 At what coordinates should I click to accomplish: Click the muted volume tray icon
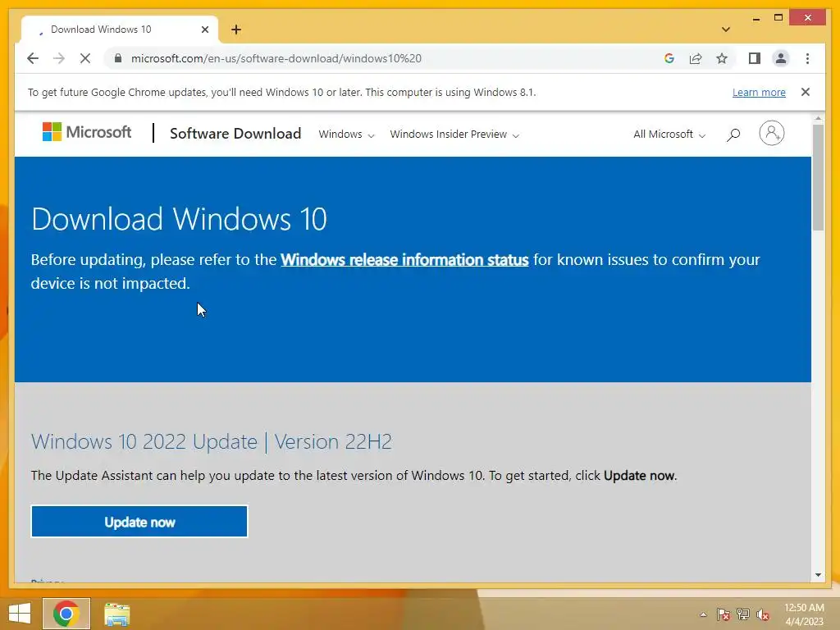pyautogui.click(x=763, y=614)
